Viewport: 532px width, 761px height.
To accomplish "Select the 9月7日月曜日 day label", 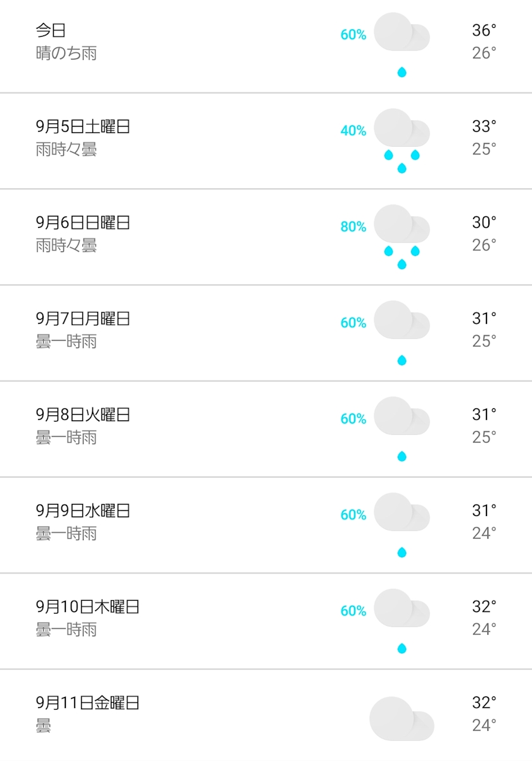I will point(83,318).
